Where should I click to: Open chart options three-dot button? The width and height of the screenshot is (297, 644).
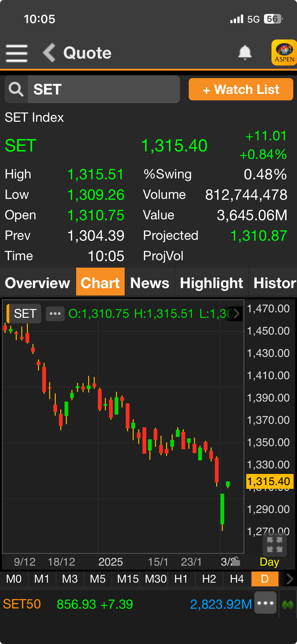[55, 314]
